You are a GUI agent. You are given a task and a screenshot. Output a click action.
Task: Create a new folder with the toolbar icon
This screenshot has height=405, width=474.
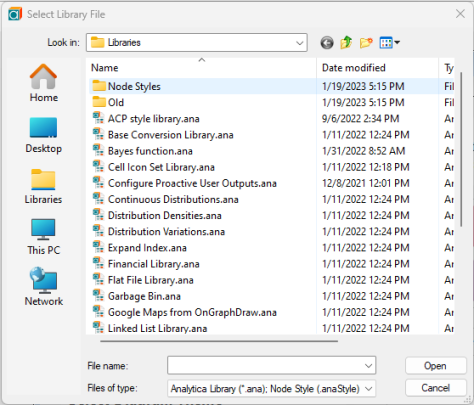point(366,43)
